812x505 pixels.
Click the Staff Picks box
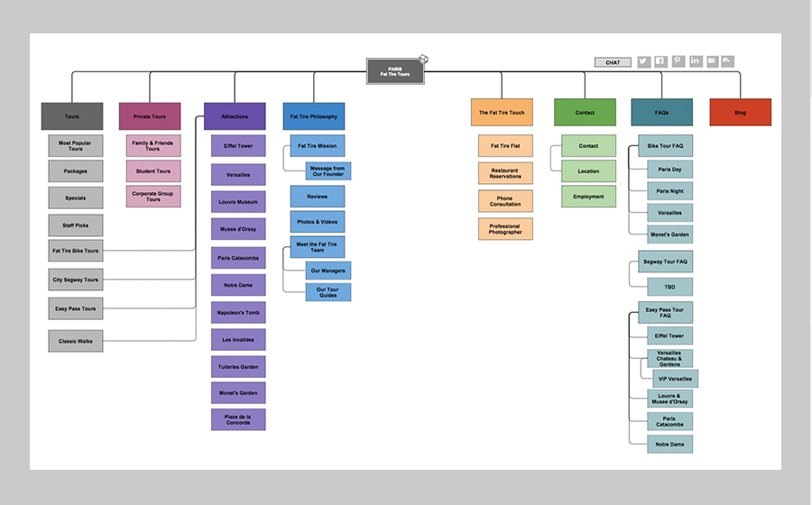[x=76, y=225]
